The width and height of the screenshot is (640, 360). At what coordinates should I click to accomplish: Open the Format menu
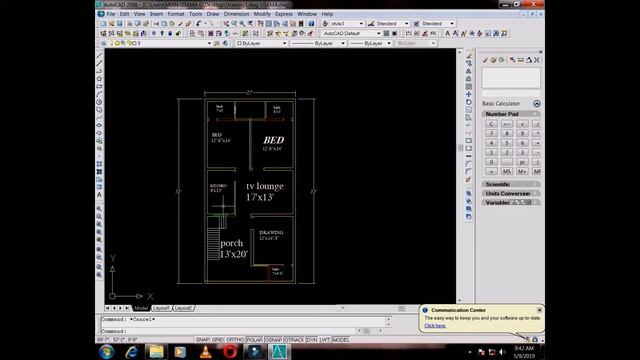176,14
